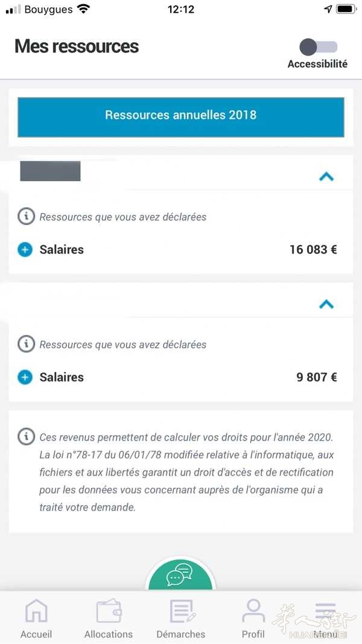
Task: Collapse the first person's resources section
Action: click(326, 177)
